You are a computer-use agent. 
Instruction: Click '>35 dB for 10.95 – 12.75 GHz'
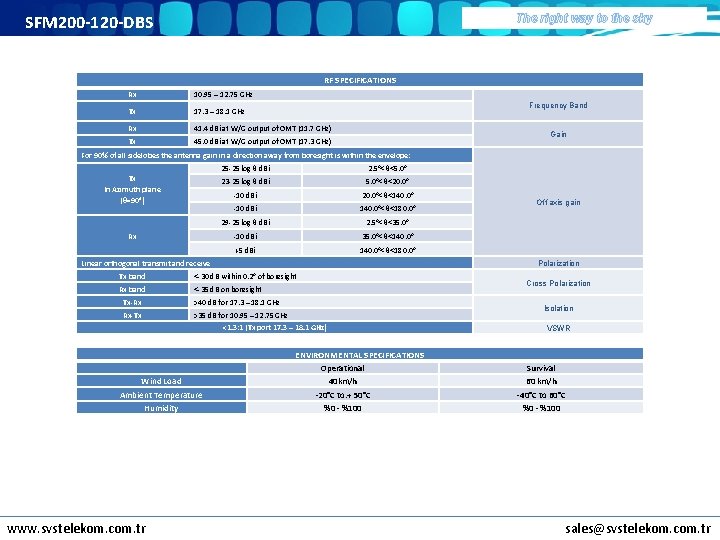point(330,315)
